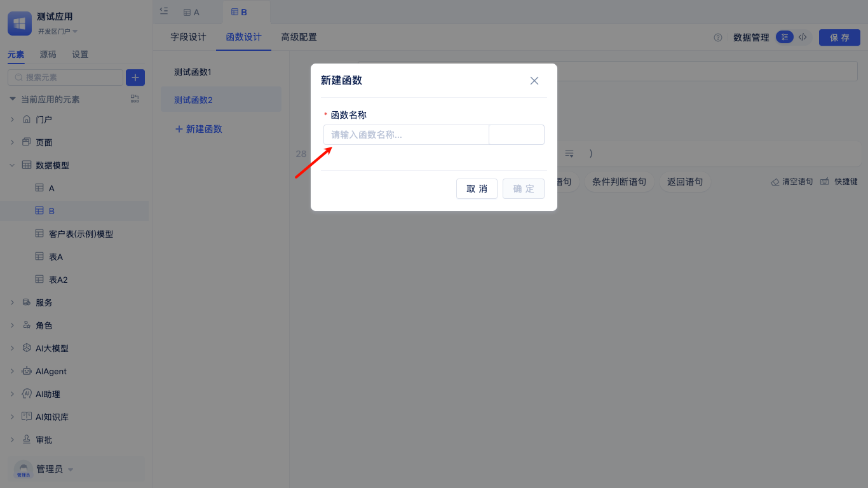
Task: Insert a 返回语句 statement
Action: (x=685, y=182)
